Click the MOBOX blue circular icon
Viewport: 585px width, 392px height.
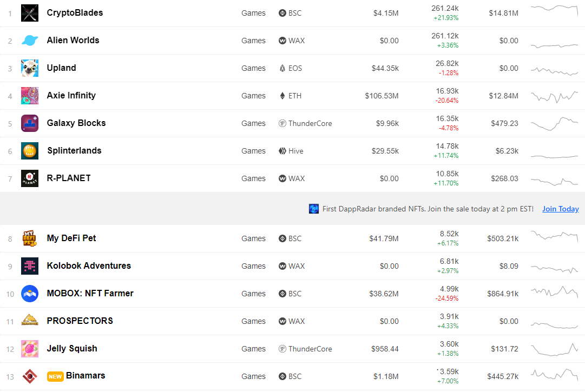click(x=29, y=294)
